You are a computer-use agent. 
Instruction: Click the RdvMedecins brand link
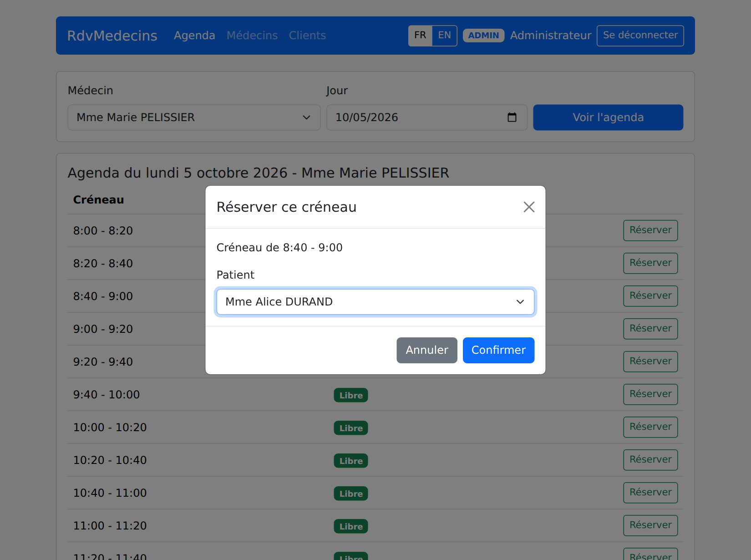[x=112, y=36]
